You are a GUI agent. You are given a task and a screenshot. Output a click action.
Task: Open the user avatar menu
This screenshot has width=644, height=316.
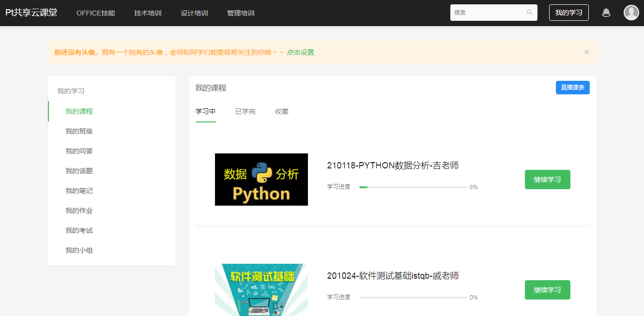pyautogui.click(x=631, y=13)
